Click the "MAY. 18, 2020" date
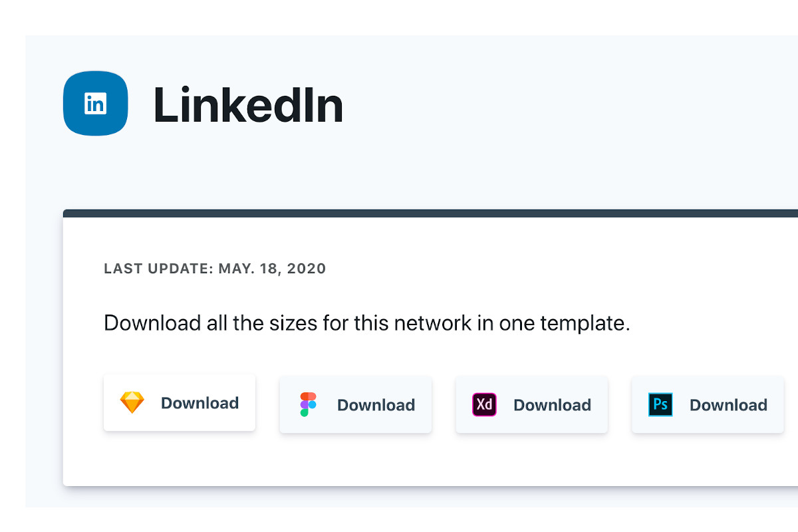Image resolution: width=798 pixels, height=532 pixels. tap(272, 269)
